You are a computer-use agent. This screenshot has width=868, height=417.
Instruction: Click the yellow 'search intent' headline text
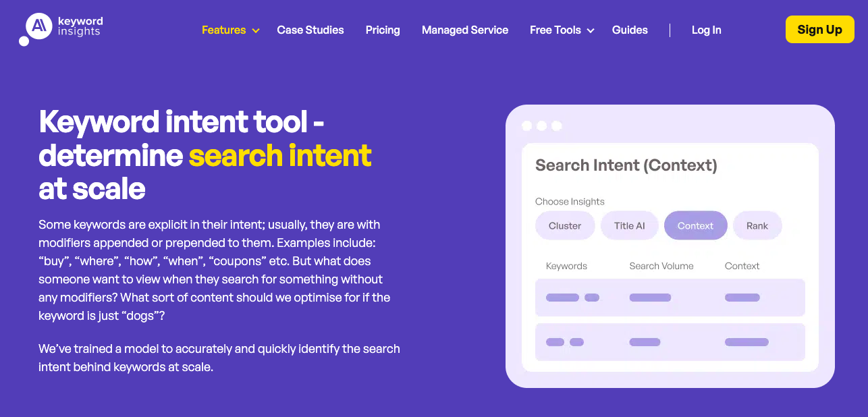(280, 156)
